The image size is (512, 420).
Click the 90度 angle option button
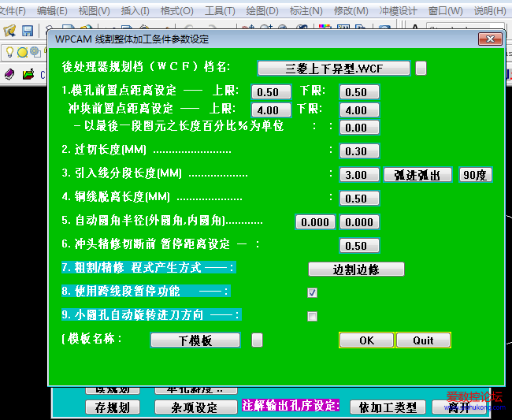[475, 175]
